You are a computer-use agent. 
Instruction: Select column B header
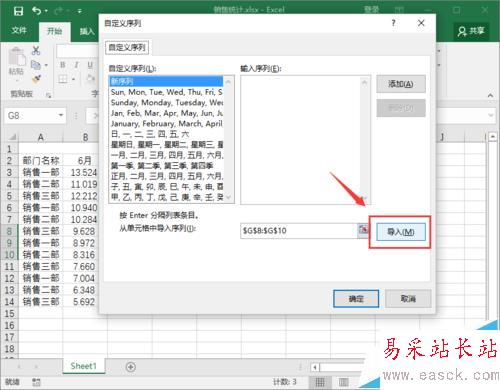(85, 137)
